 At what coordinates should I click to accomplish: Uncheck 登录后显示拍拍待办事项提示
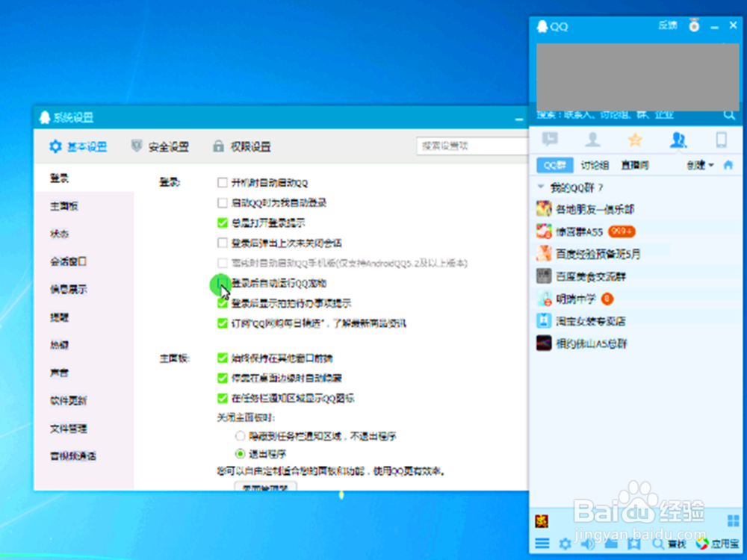(222, 303)
